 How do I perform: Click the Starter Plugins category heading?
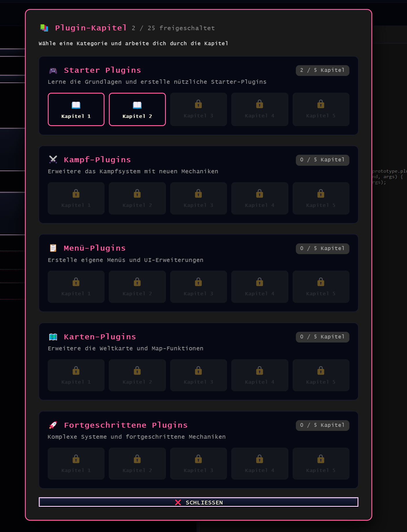102,70
